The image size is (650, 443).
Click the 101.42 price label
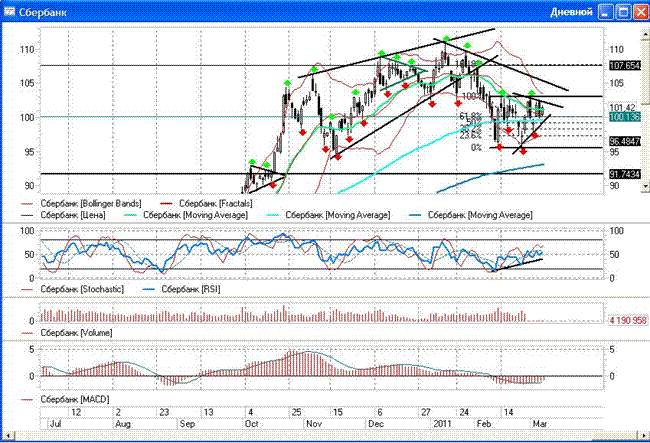click(x=623, y=108)
